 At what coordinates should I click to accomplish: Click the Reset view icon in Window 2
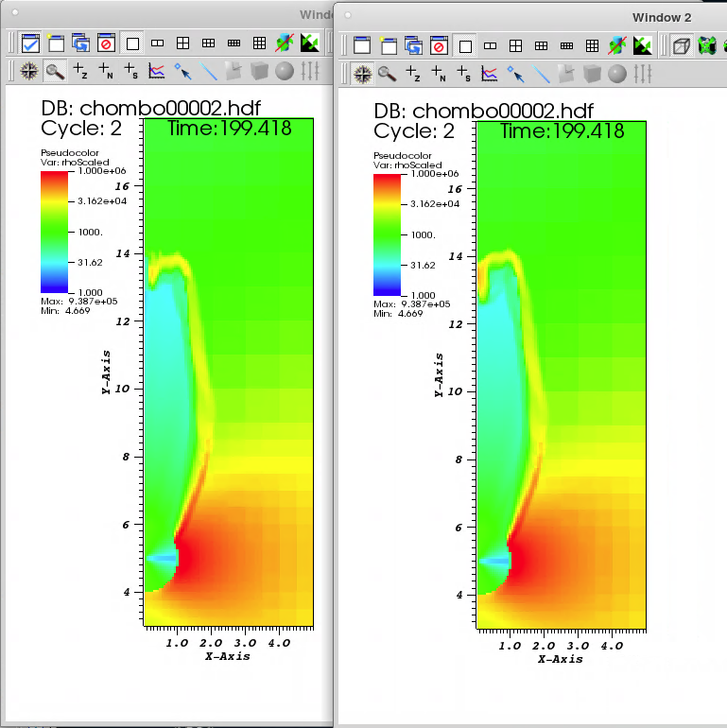tap(707, 46)
